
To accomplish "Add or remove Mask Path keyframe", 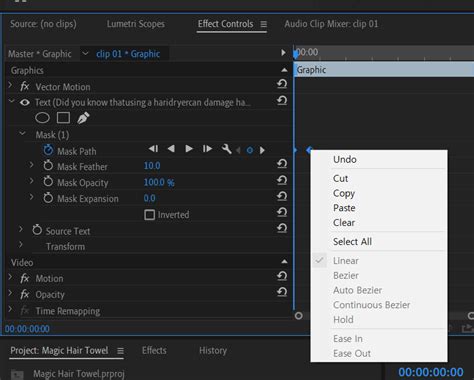I will (x=250, y=150).
